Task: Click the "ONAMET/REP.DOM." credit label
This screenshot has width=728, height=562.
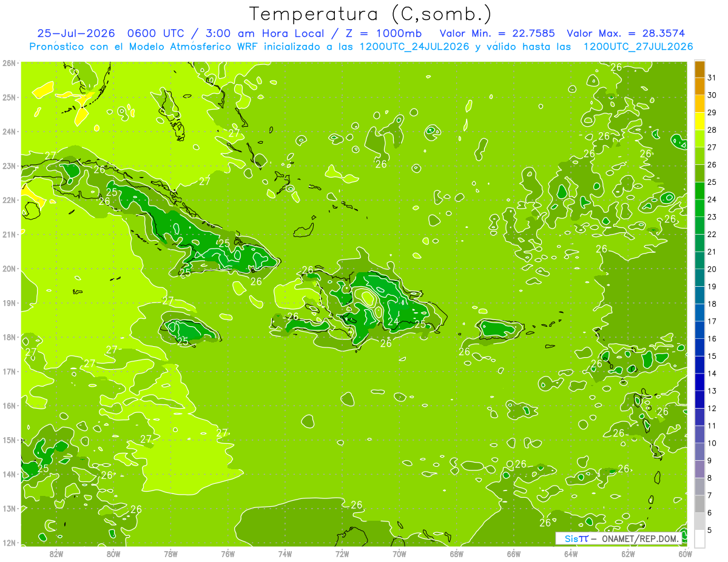Action: pos(640,538)
